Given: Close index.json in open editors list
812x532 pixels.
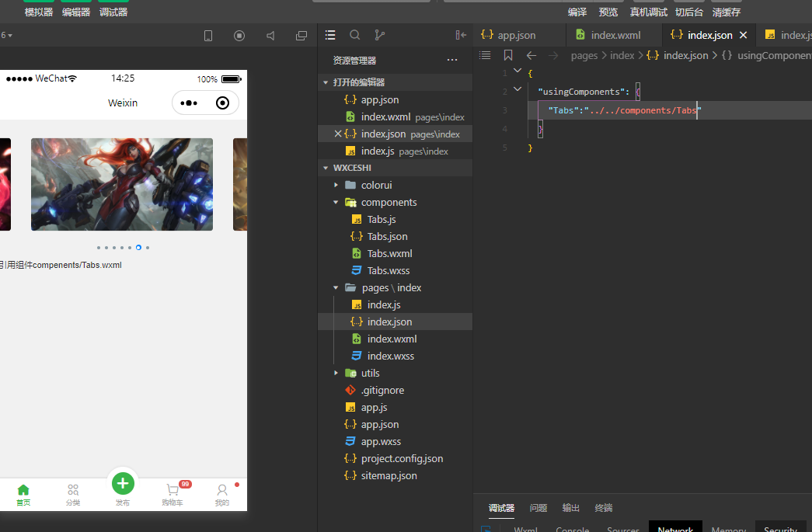Looking at the screenshot, I should [338, 134].
